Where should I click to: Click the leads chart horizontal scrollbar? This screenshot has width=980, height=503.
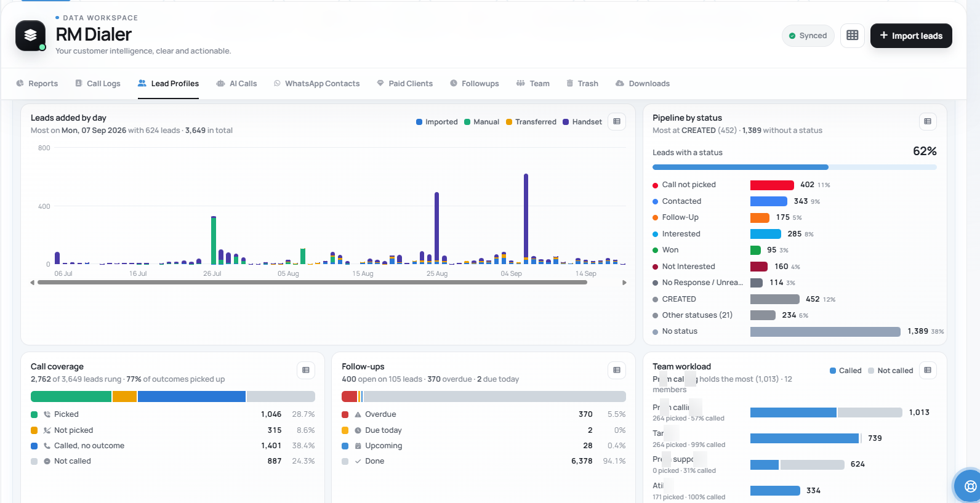tap(312, 283)
